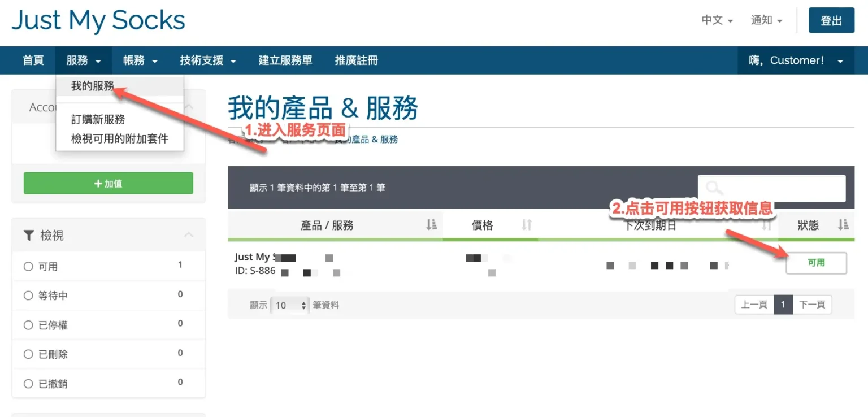
Task: Click the magnifier icon in search box
Action: click(x=715, y=188)
